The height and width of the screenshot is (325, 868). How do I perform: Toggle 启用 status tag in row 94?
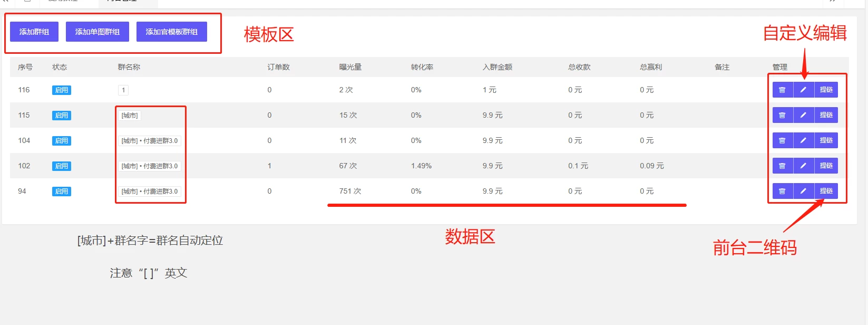pyautogui.click(x=62, y=192)
